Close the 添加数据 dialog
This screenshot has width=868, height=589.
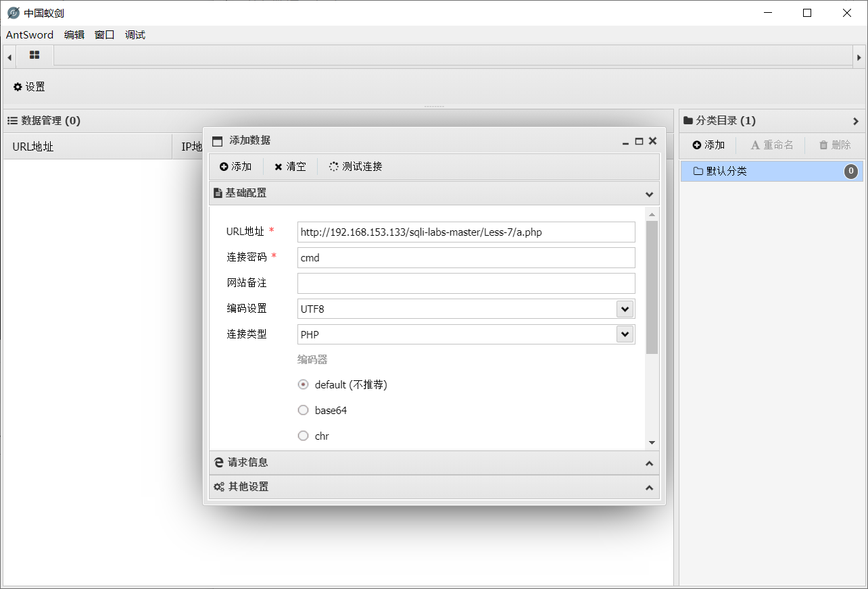[x=652, y=141]
